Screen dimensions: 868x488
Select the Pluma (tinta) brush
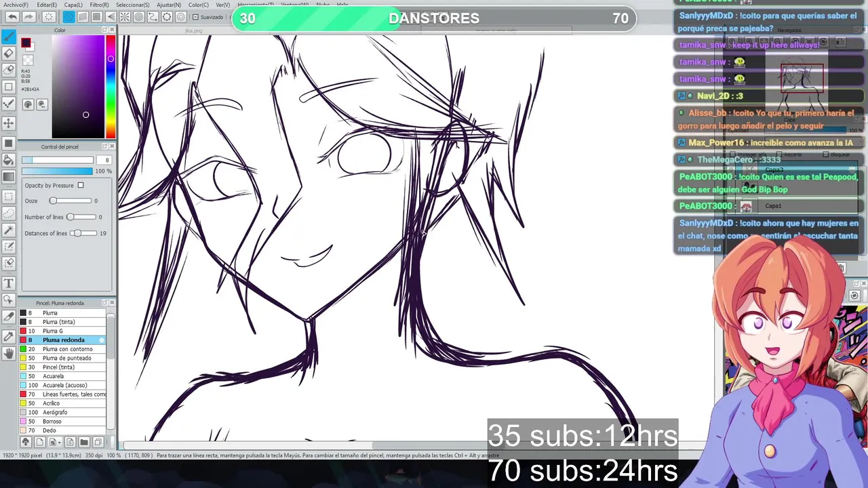[62, 322]
